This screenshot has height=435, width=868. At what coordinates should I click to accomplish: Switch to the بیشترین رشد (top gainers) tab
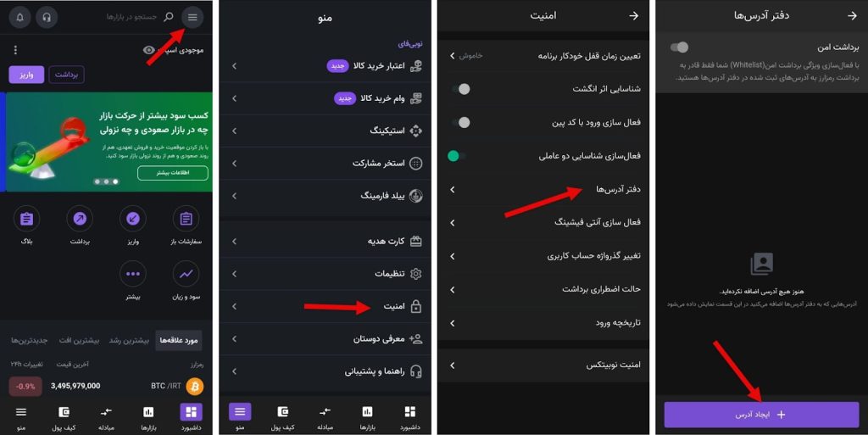point(129,340)
